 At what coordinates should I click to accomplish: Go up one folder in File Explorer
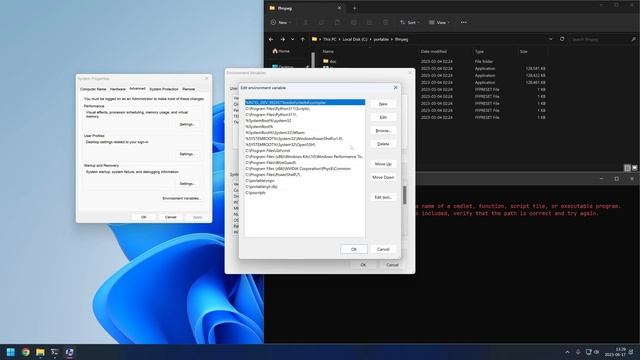302,39
